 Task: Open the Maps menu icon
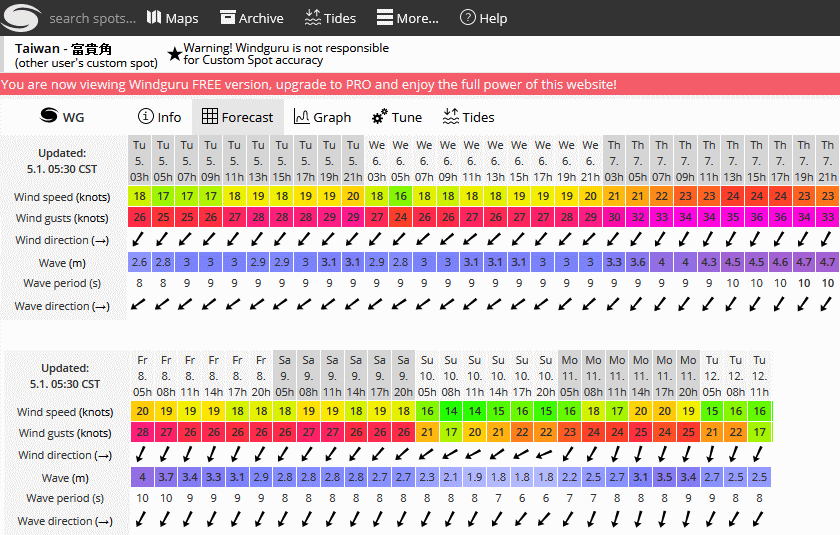click(154, 18)
